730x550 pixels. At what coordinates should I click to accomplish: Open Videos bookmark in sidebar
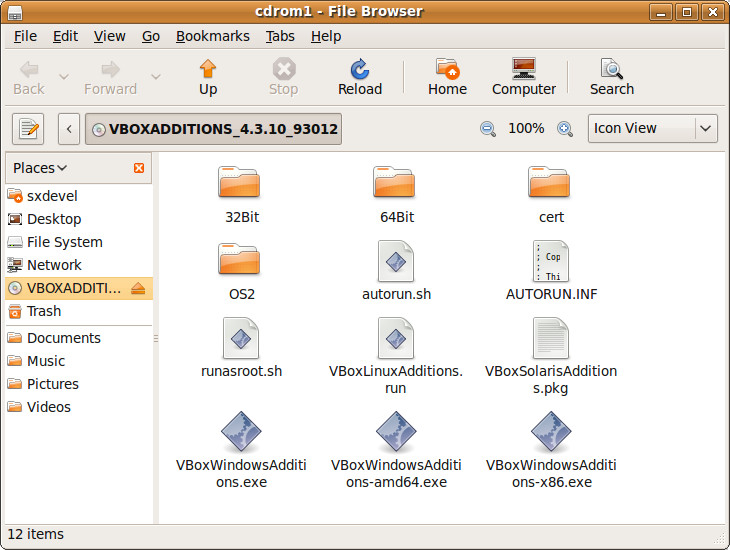pyautogui.click(x=78, y=407)
